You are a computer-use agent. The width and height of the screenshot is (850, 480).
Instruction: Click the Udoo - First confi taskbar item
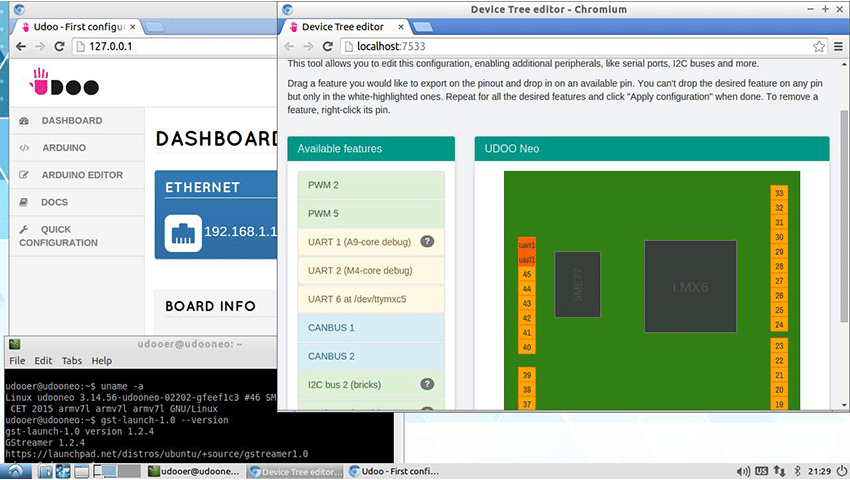395,471
